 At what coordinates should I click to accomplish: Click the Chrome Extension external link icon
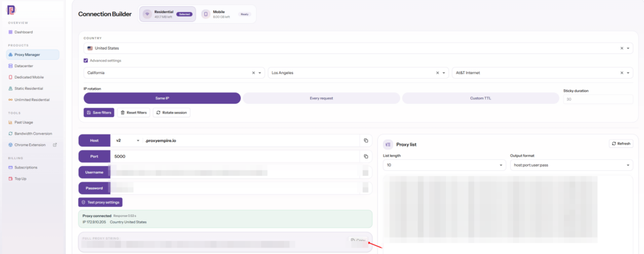coord(55,145)
